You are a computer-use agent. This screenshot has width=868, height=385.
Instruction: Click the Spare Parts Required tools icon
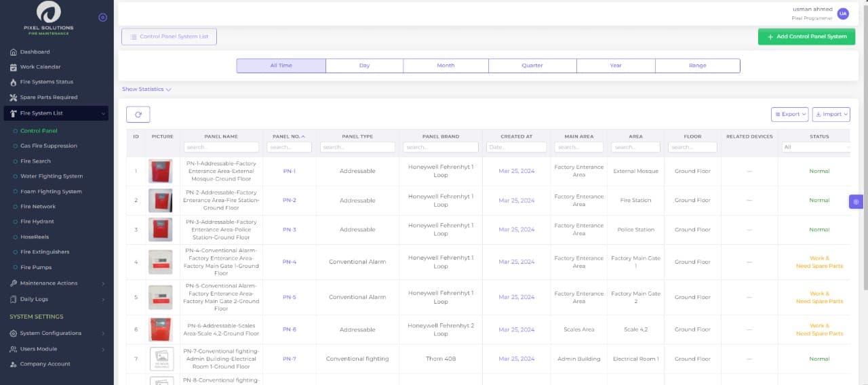point(14,98)
